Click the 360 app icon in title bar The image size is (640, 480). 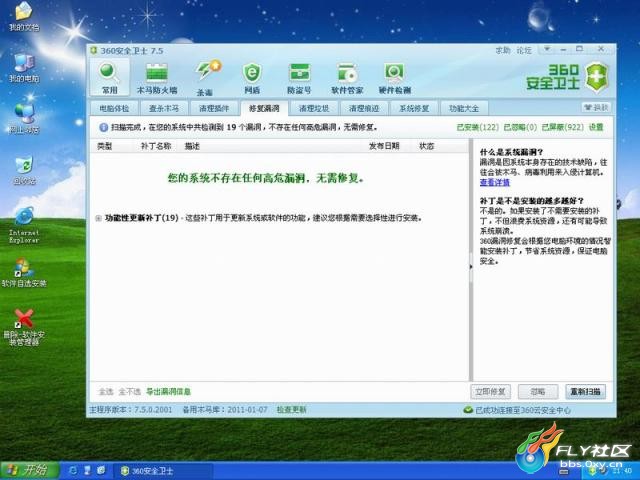pos(94,51)
